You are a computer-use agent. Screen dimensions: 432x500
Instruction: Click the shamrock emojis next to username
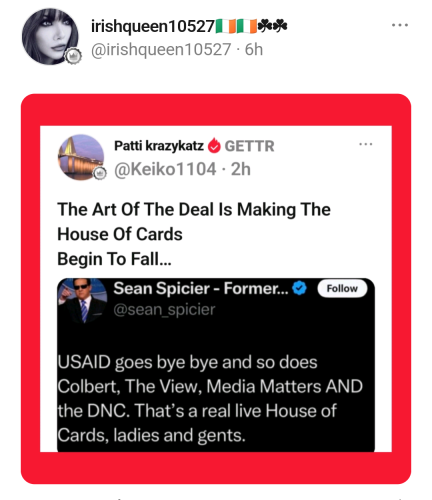pos(273,26)
